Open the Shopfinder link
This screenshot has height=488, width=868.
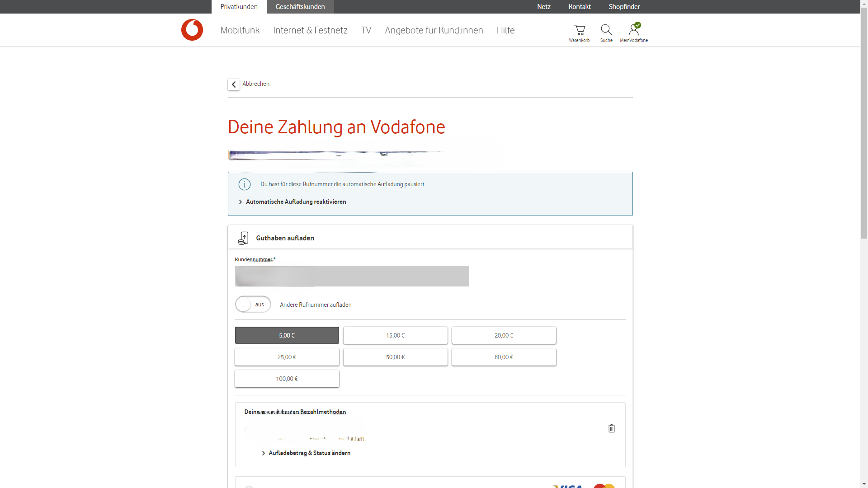click(x=624, y=7)
